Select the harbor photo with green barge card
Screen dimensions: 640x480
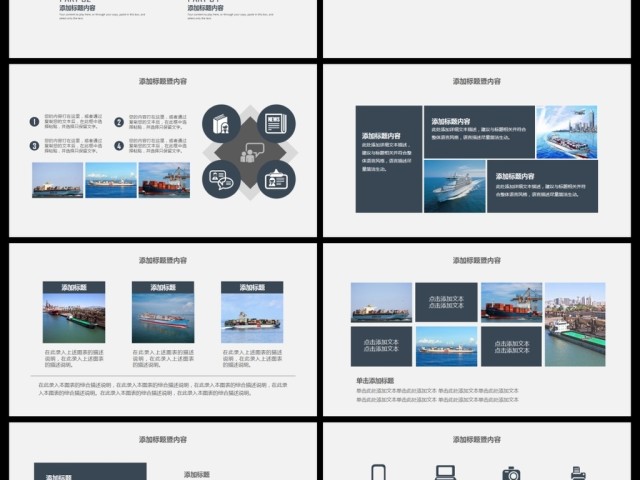pyautogui.click(x=74, y=318)
